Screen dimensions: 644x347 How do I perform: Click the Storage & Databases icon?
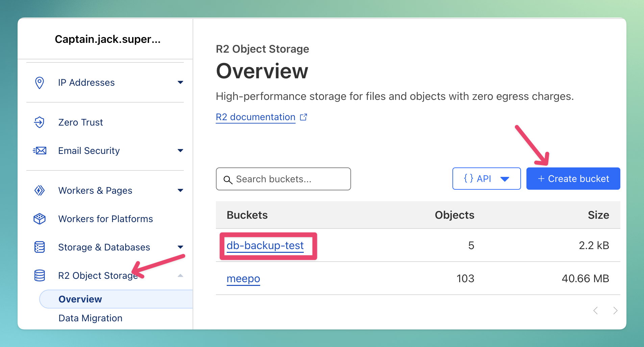tap(40, 247)
